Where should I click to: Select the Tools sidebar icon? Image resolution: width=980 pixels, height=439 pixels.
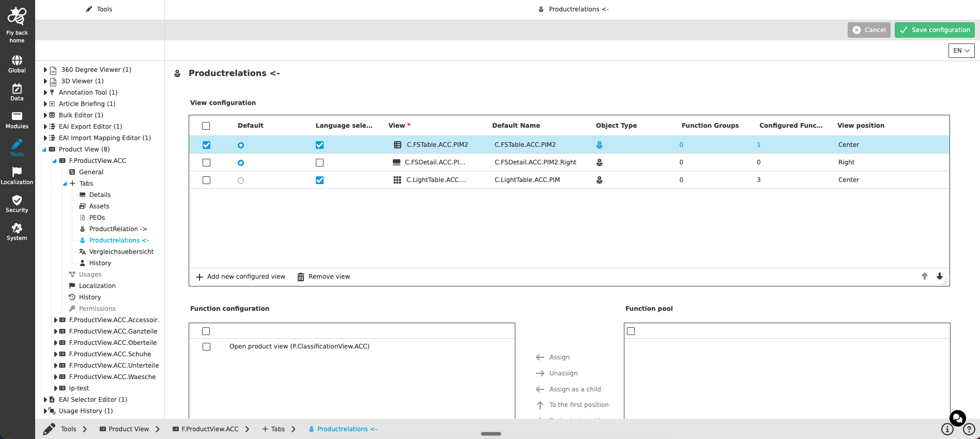pos(17,148)
